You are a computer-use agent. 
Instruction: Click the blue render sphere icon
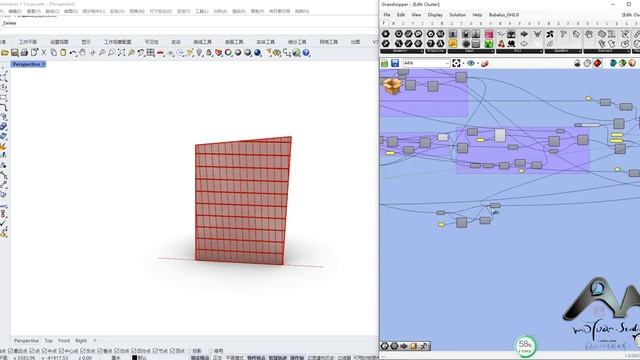(258, 53)
